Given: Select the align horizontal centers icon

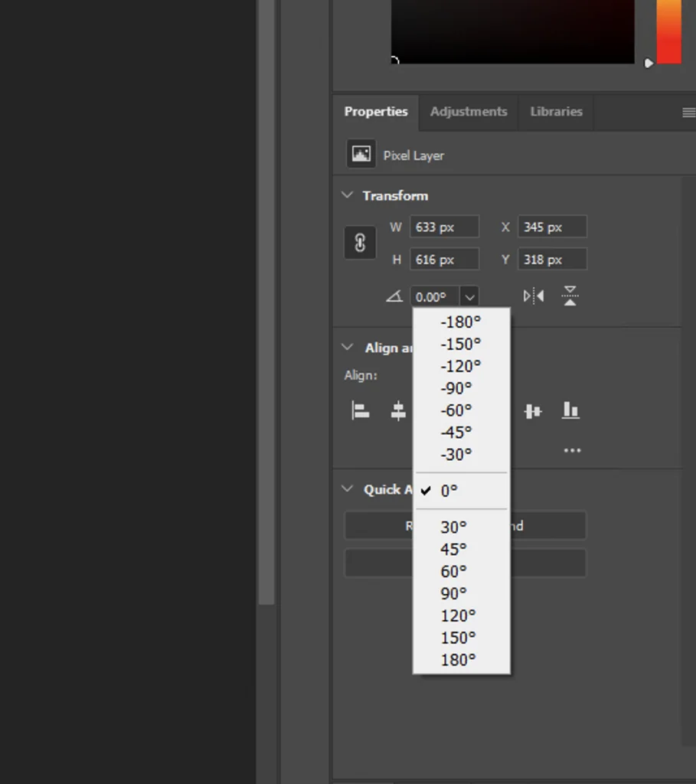Looking at the screenshot, I should pyautogui.click(x=398, y=411).
